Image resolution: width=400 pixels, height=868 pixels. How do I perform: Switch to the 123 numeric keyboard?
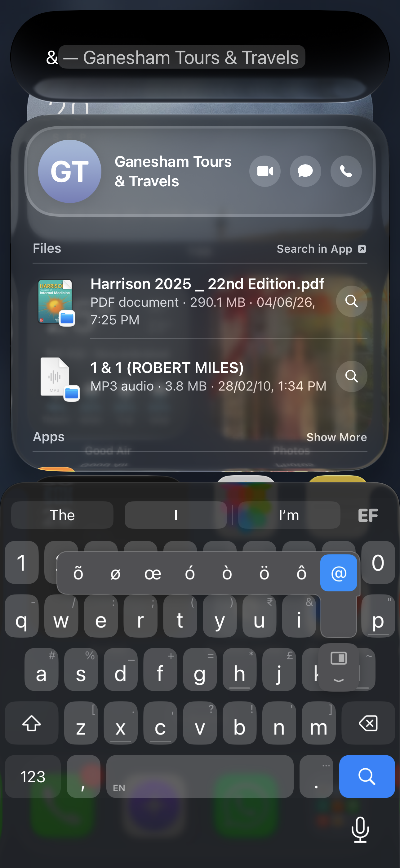[x=33, y=776]
